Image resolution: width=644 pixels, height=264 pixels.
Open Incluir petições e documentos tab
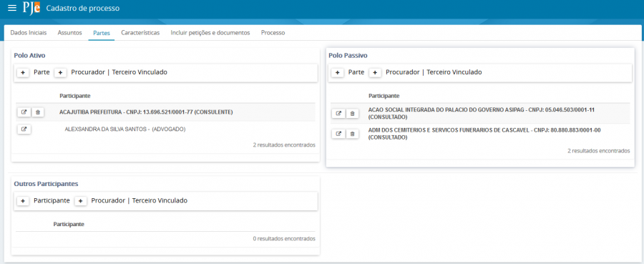click(210, 33)
